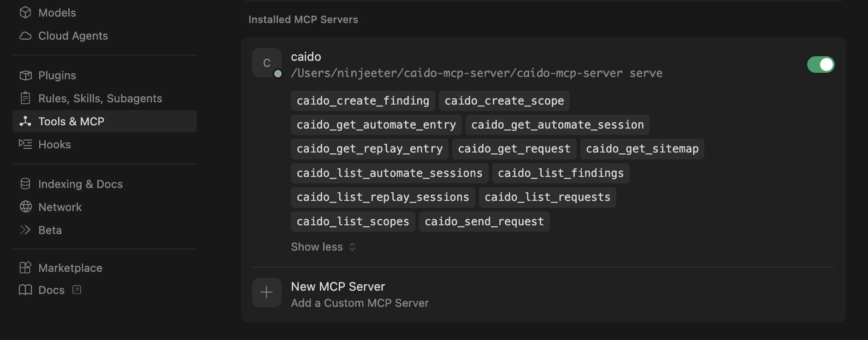
Task: Disable the caido MCP server toggle
Action: (x=821, y=64)
